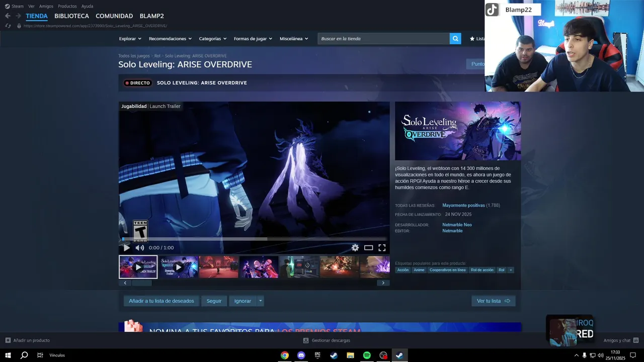Open Epic Games Launcher from the taskbar

pos(317,355)
